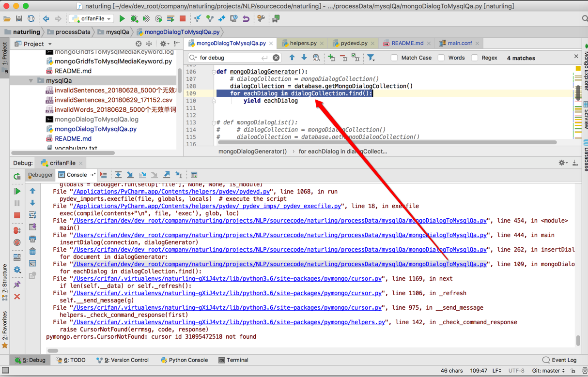Viewport: 588px width, 377px height.
Task: Collapse the mysqlQa folder in tree
Action: (31, 81)
